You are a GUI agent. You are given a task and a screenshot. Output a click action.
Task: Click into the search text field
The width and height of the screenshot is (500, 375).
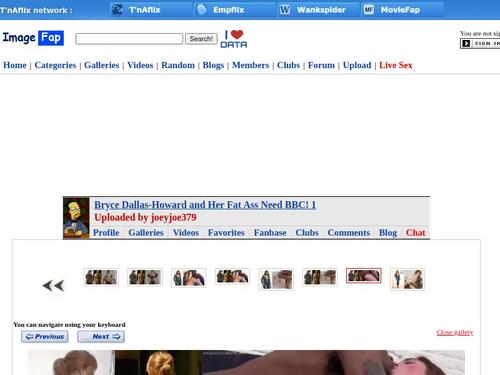[x=129, y=39]
